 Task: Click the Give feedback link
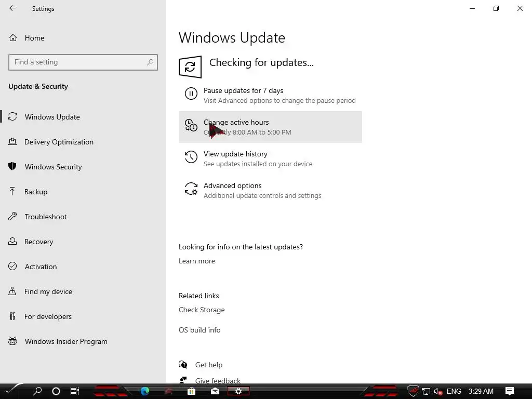pos(218,381)
